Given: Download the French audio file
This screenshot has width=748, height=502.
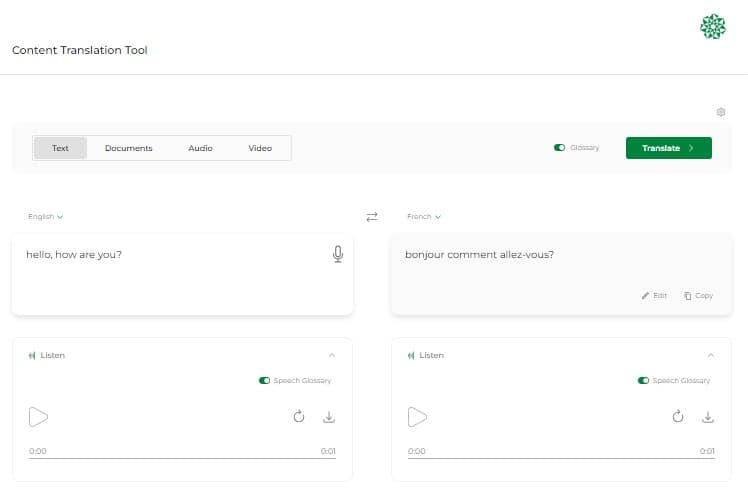Looking at the screenshot, I should [708, 417].
